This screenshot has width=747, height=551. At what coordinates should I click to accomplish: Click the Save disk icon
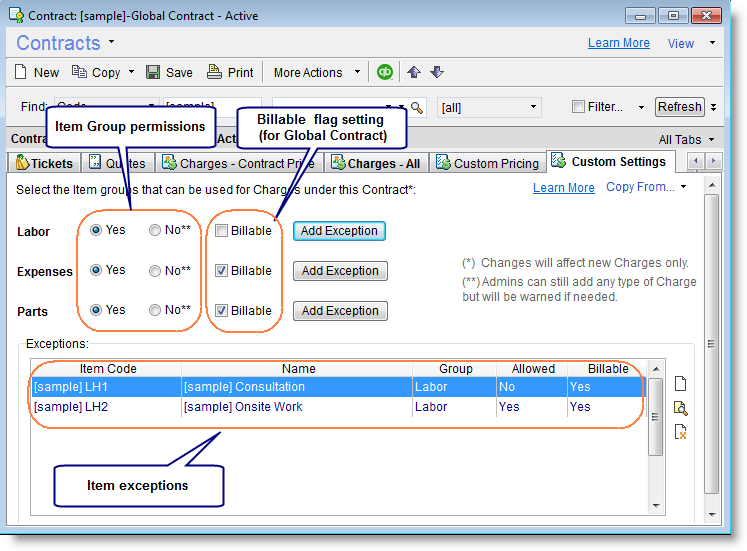point(153,72)
